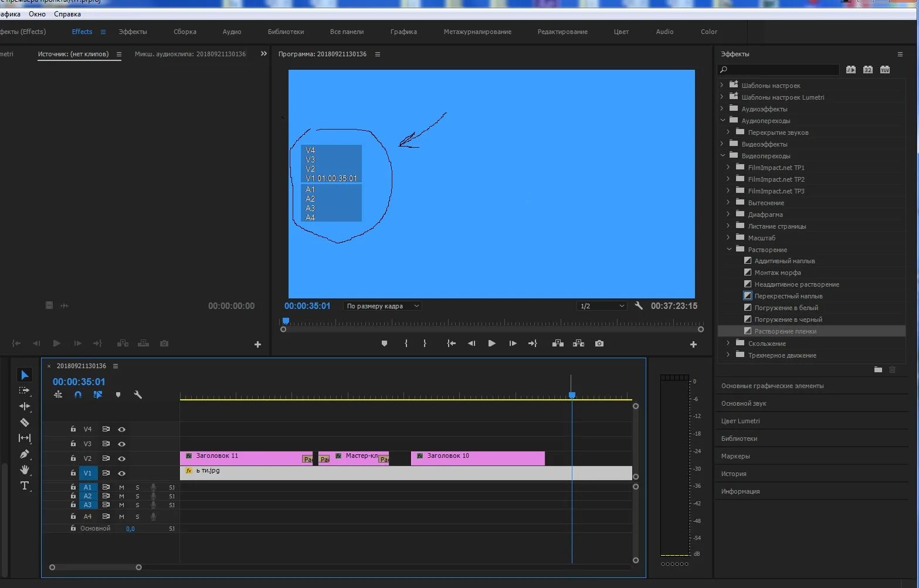
Task: Mute audio track A4
Action: pos(122,516)
